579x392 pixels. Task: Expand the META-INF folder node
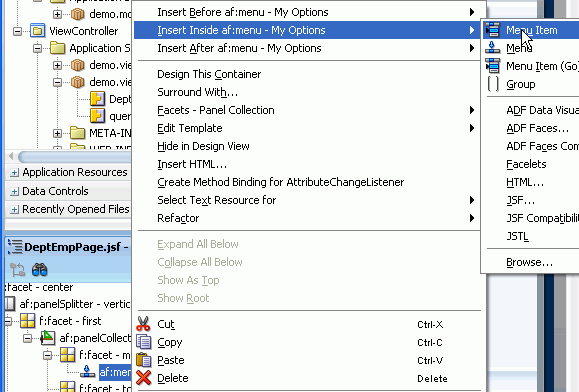[57, 133]
